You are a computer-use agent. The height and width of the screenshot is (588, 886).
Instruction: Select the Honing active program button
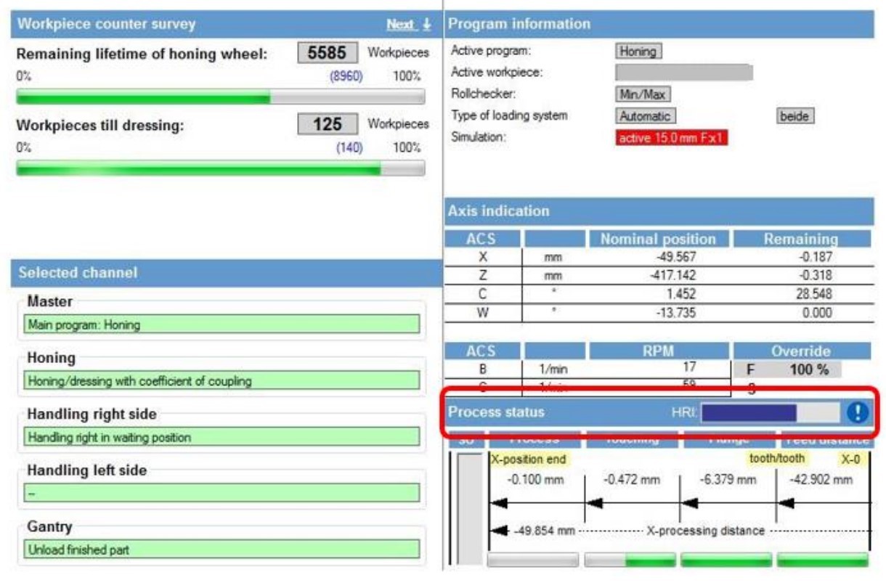tap(638, 52)
